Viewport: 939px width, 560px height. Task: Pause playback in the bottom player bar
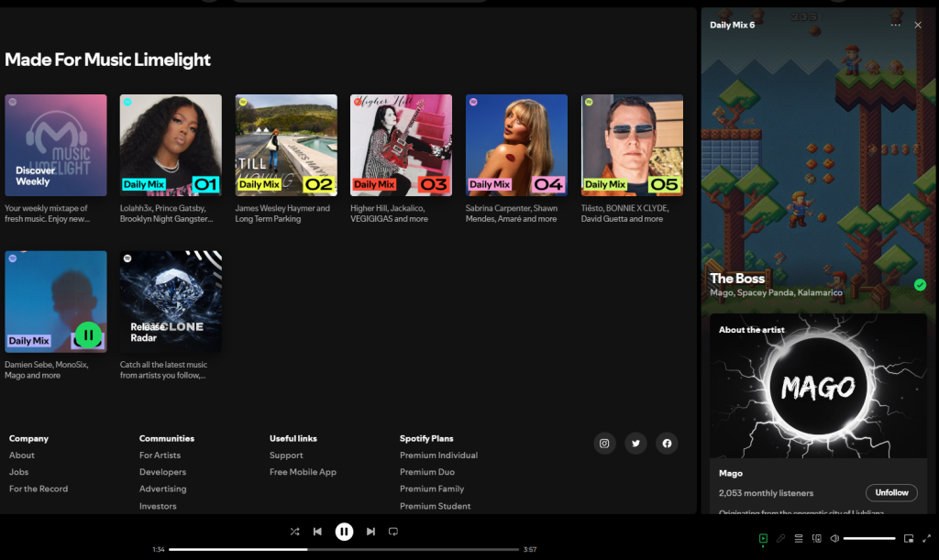point(344,532)
